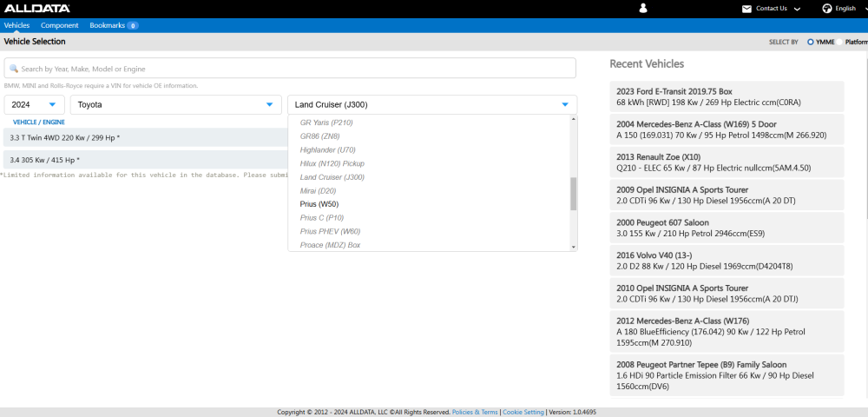
Task: Select the Platform radio button
Action: click(x=841, y=42)
